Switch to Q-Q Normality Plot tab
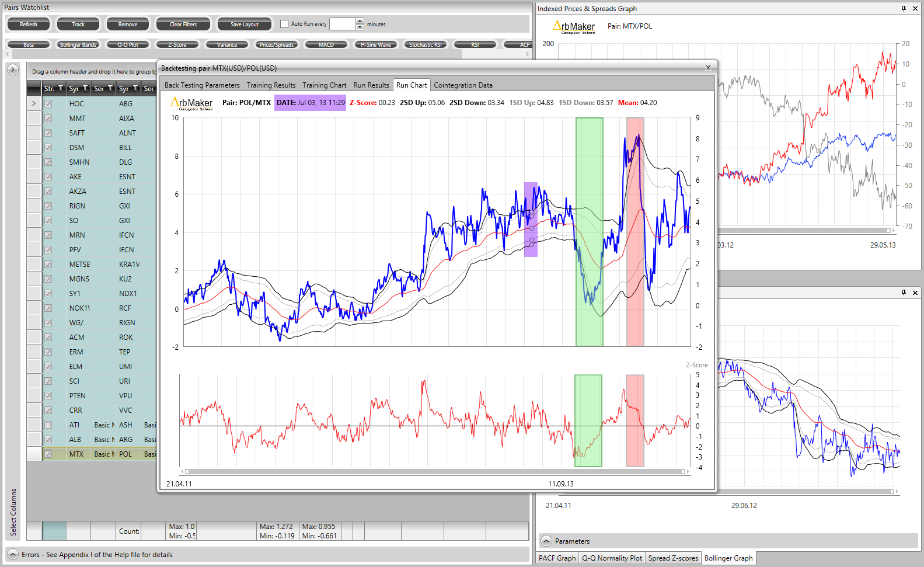 tap(612, 558)
